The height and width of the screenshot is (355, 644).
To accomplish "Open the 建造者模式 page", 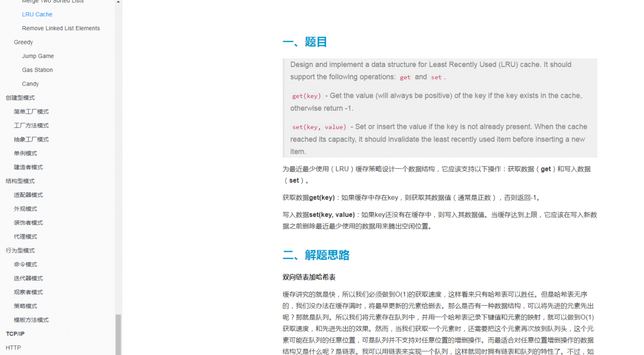I will click(x=28, y=167).
